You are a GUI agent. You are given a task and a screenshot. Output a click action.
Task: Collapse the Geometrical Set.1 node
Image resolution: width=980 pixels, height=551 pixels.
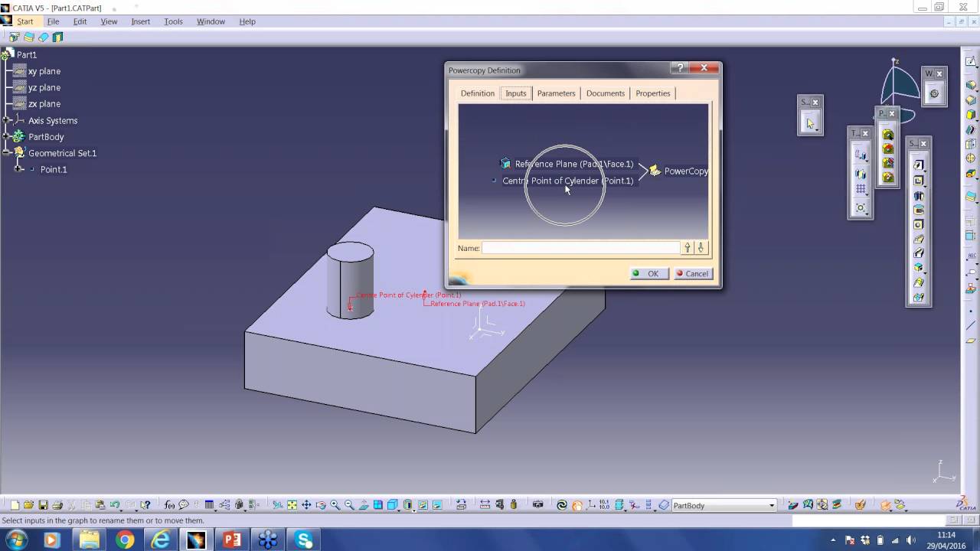pyautogui.click(x=6, y=153)
